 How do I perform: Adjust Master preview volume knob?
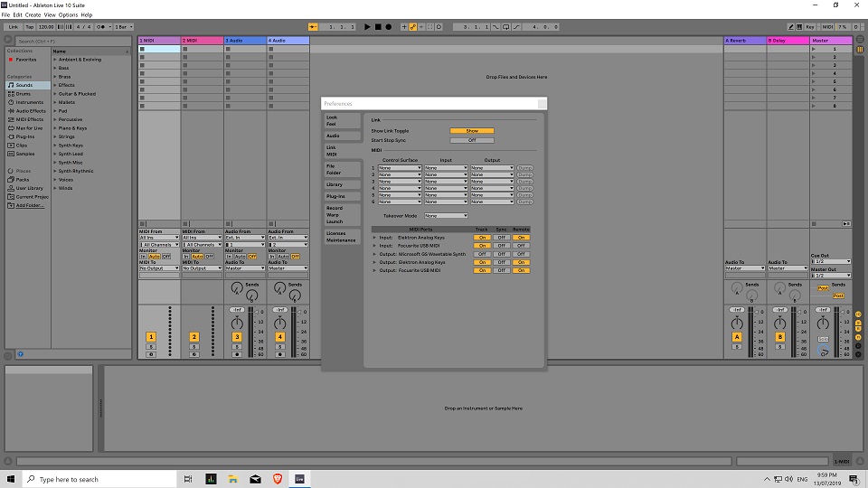(823, 351)
